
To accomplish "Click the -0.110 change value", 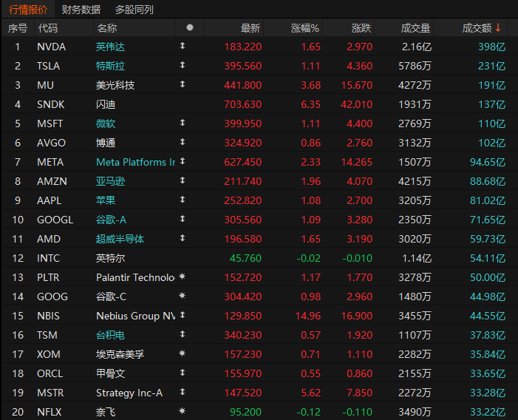I will [357, 412].
